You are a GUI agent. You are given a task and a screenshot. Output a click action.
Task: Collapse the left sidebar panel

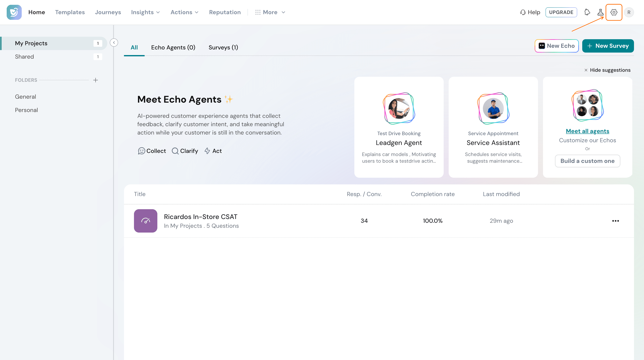point(114,43)
